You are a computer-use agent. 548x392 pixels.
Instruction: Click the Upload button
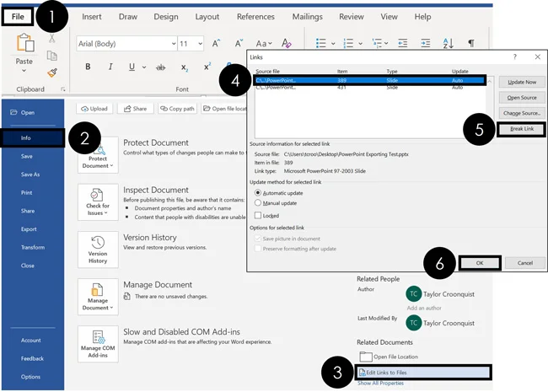click(x=94, y=109)
